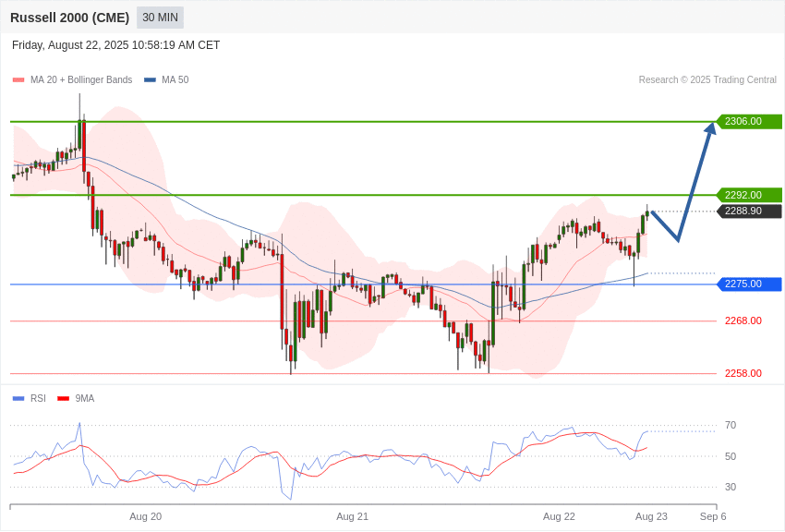
Task: Click the 30 MIN timeframe badge
Action: 160,18
